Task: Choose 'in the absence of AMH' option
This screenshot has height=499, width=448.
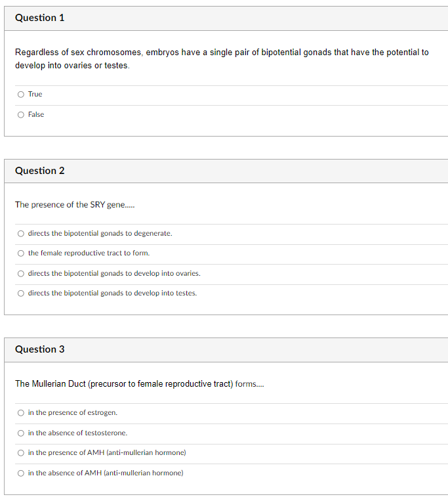Action: click(21, 473)
